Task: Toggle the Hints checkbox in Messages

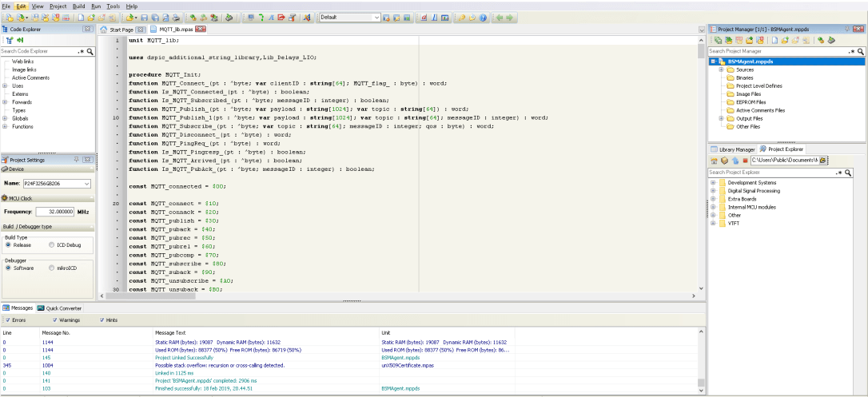Action: click(102, 320)
